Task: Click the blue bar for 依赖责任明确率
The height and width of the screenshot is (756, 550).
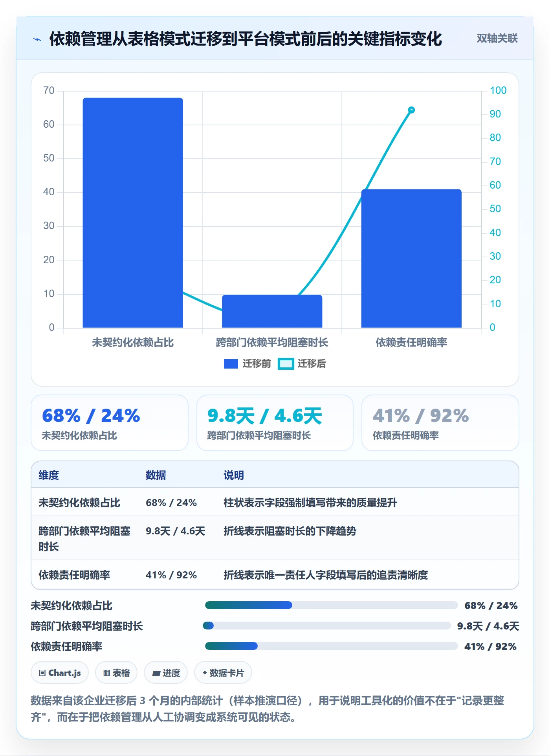Action: pyautogui.click(x=411, y=259)
